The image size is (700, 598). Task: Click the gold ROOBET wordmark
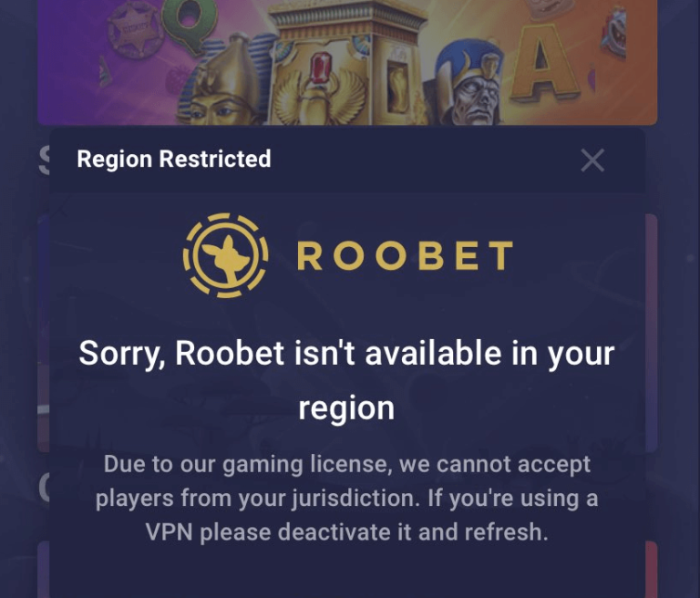[405, 256]
